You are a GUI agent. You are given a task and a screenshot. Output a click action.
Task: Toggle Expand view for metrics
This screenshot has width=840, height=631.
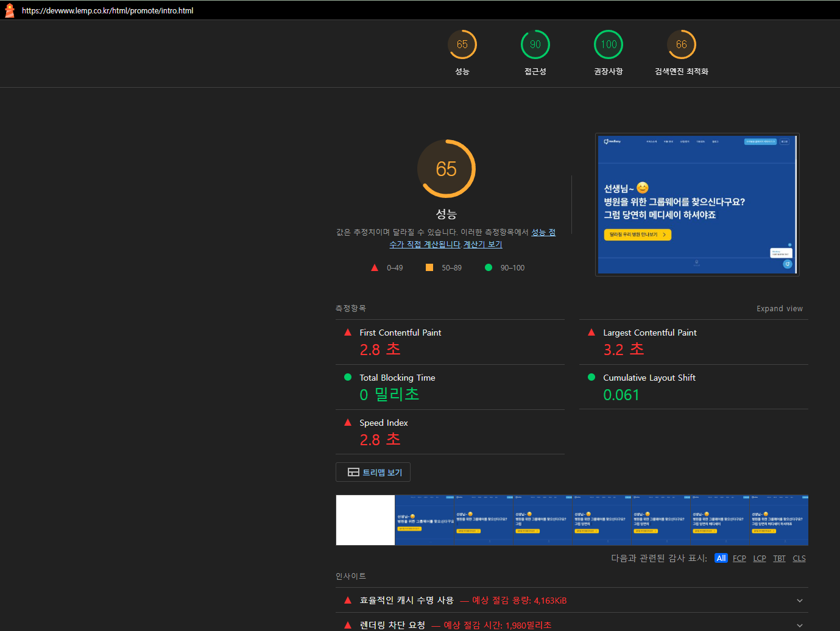pyautogui.click(x=780, y=309)
